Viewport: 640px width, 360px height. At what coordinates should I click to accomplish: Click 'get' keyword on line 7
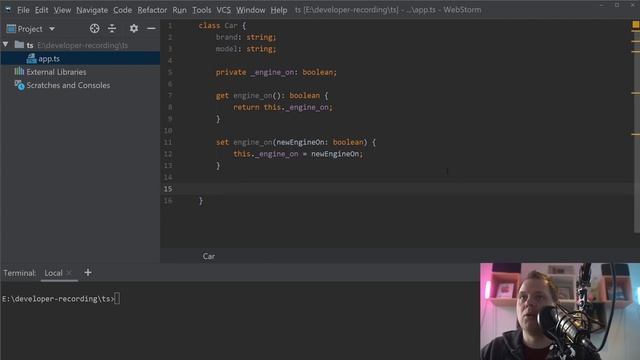pyautogui.click(x=222, y=96)
